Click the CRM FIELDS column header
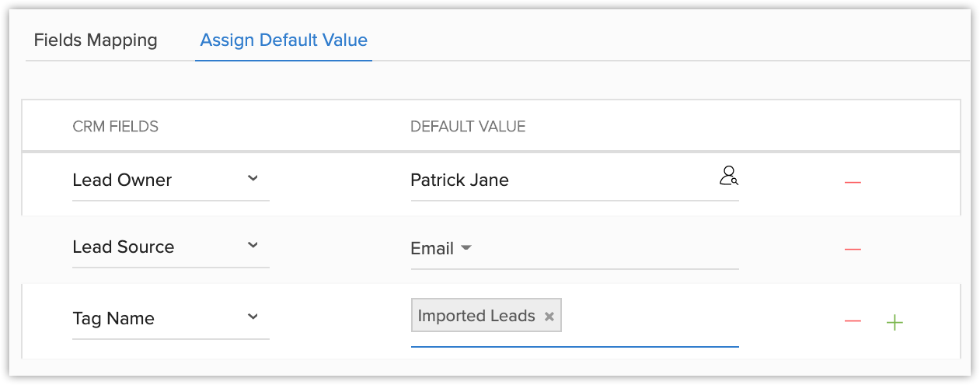 [x=115, y=127]
